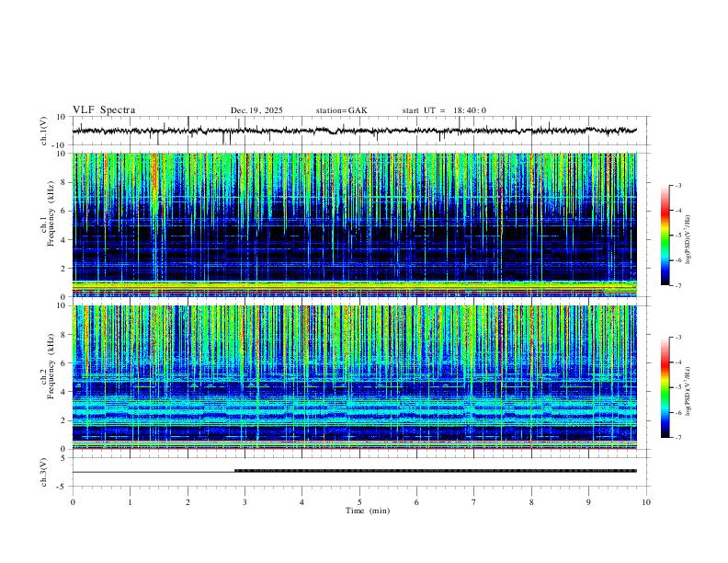Image resolution: width=728 pixels, height=563 pixels.
Task: Click time axis tick label "7"
Action: pos(474,502)
